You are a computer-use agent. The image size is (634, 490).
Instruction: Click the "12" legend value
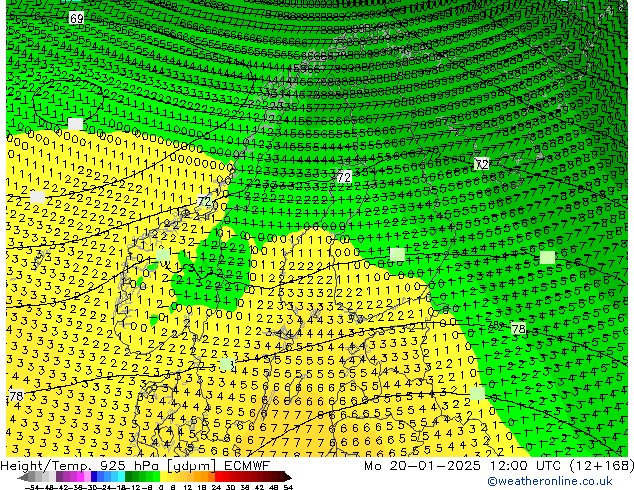pos(187,487)
